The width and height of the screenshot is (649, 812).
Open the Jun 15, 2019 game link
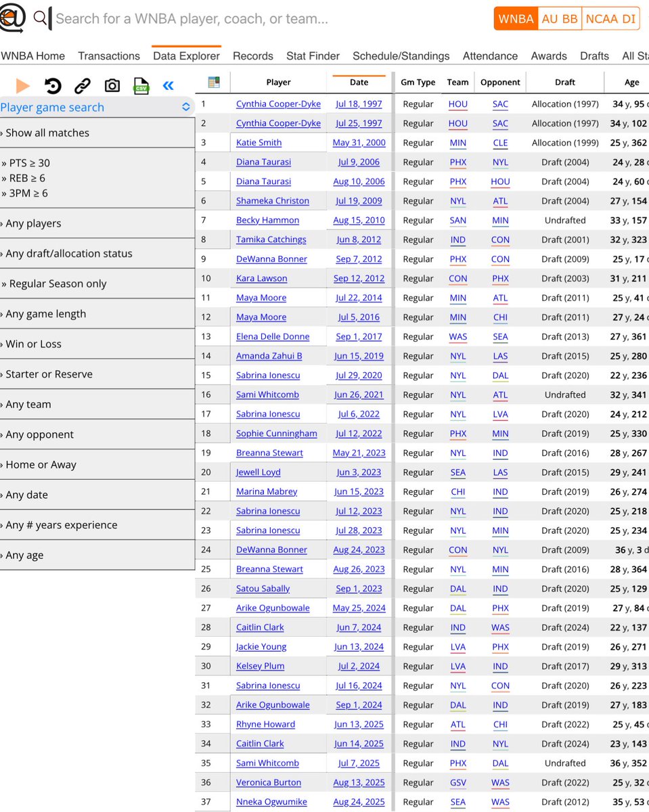coord(359,356)
